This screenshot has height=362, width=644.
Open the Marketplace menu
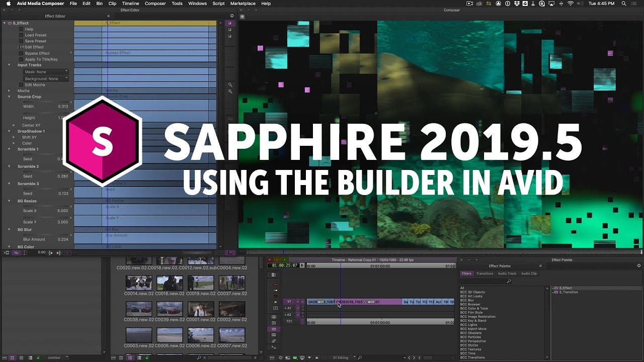pos(244,4)
